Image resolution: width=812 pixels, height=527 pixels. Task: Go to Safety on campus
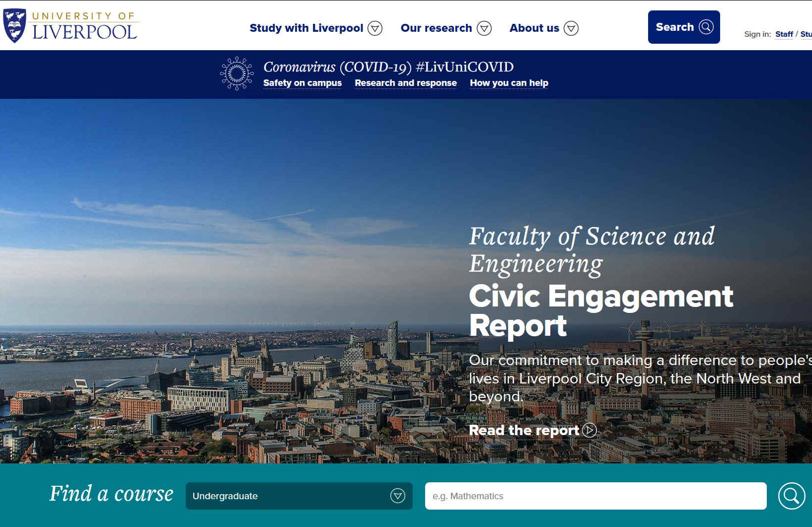pyautogui.click(x=302, y=83)
